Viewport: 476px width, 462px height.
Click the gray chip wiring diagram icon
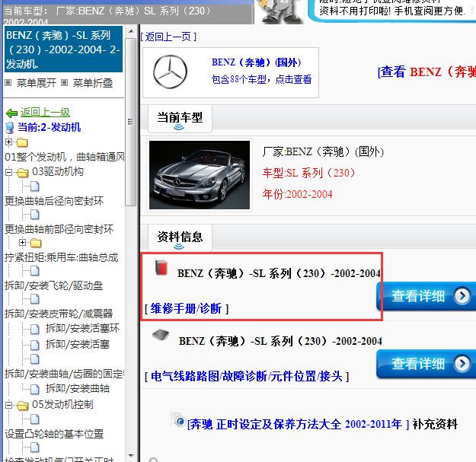click(161, 335)
